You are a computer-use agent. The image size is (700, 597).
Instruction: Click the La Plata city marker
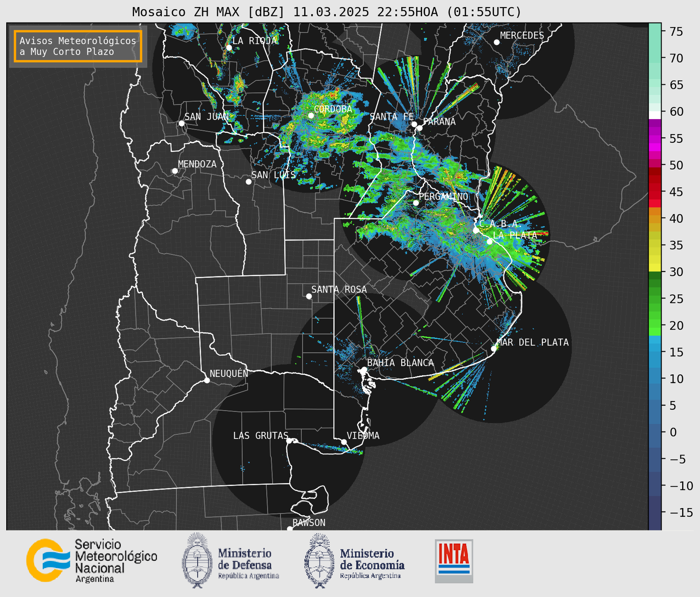pos(490,242)
